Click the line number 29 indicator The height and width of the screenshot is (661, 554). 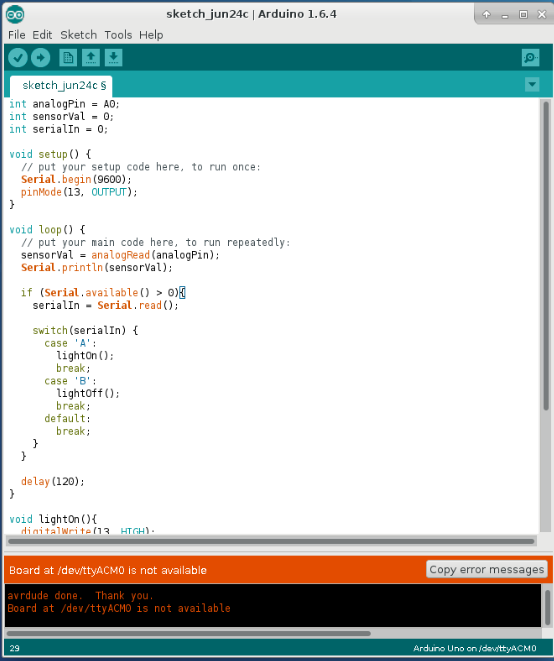click(14, 648)
